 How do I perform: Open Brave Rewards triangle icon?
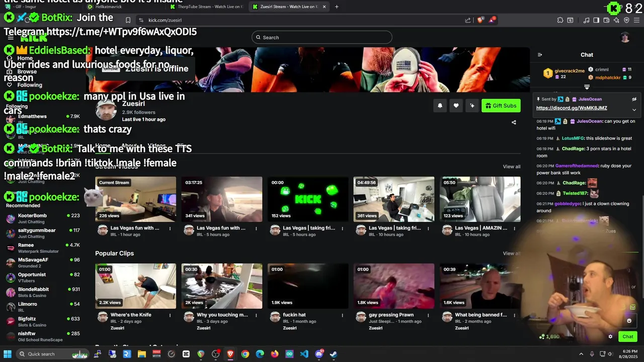point(492,20)
